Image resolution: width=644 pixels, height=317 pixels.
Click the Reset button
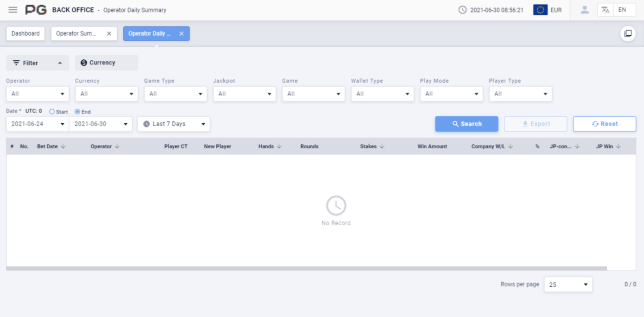[604, 124]
